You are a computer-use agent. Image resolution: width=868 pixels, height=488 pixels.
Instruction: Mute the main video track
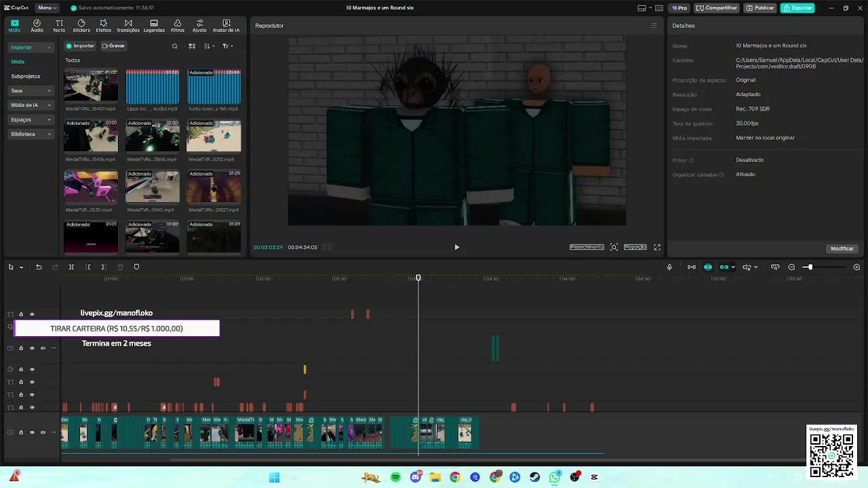(x=43, y=432)
